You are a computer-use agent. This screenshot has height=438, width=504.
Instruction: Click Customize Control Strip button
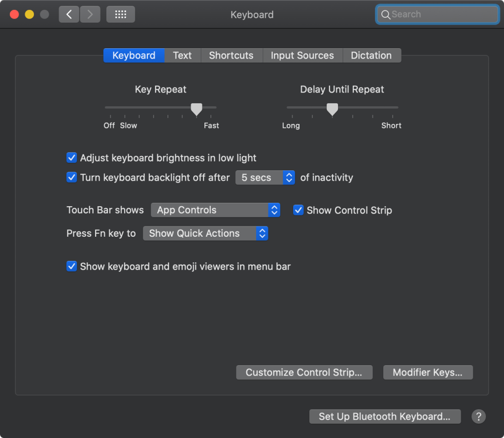pos(304,372)
